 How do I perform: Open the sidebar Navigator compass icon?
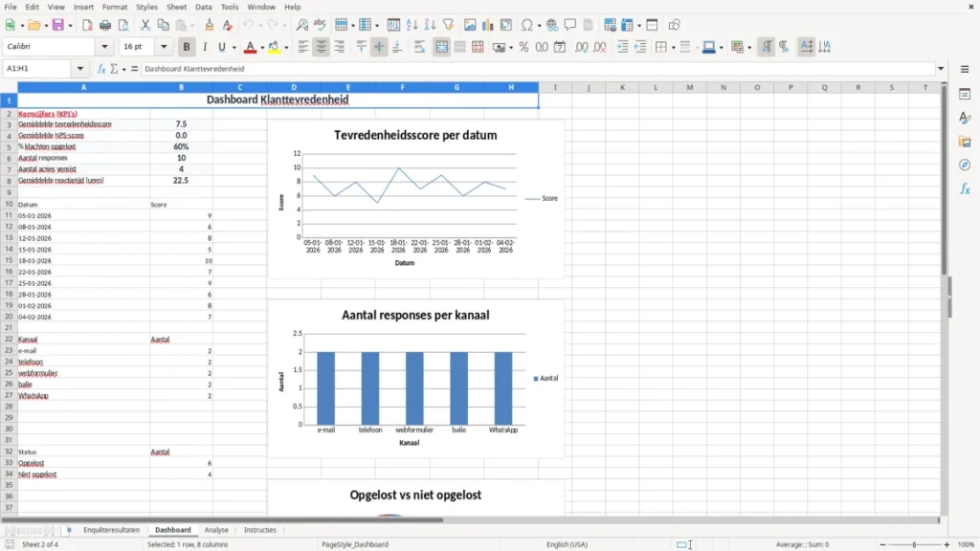pos(965,165)
